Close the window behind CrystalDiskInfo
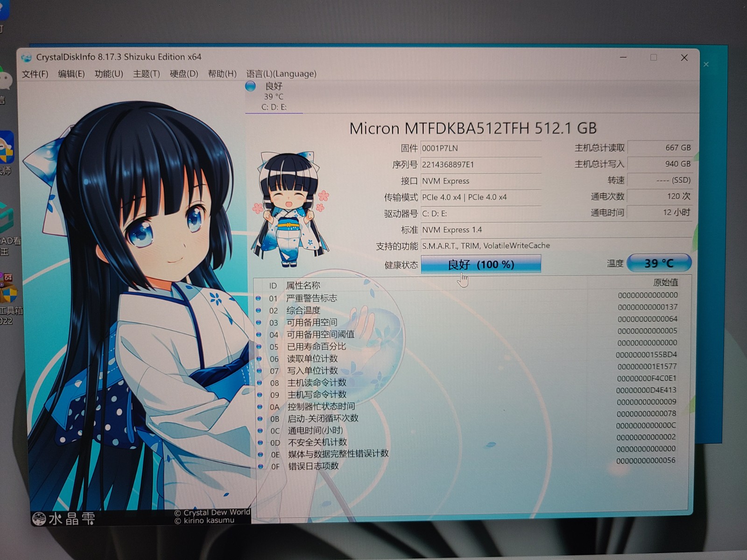The width and height of the screenshot is (747, 560). pyautogui.click(x=706, y=64)
